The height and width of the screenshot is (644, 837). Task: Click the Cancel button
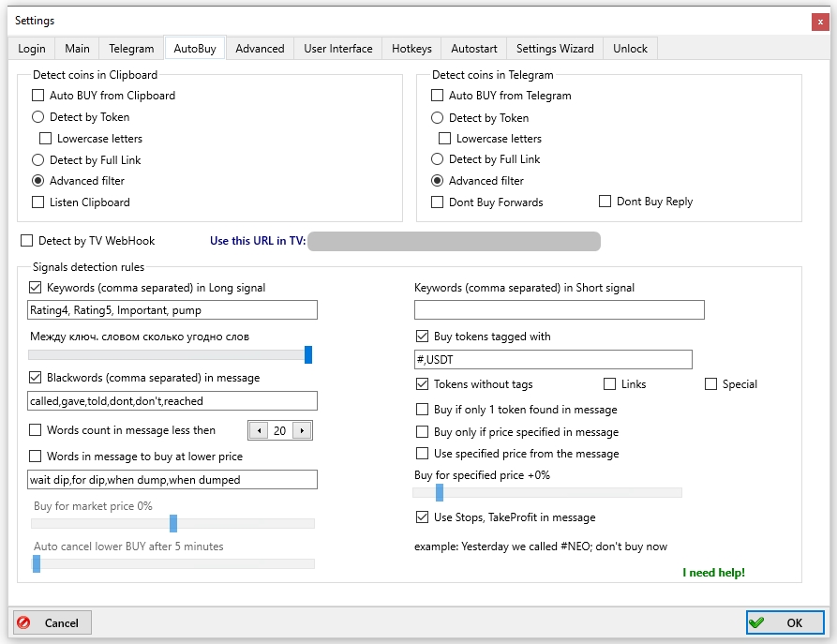tap(52, 622)
